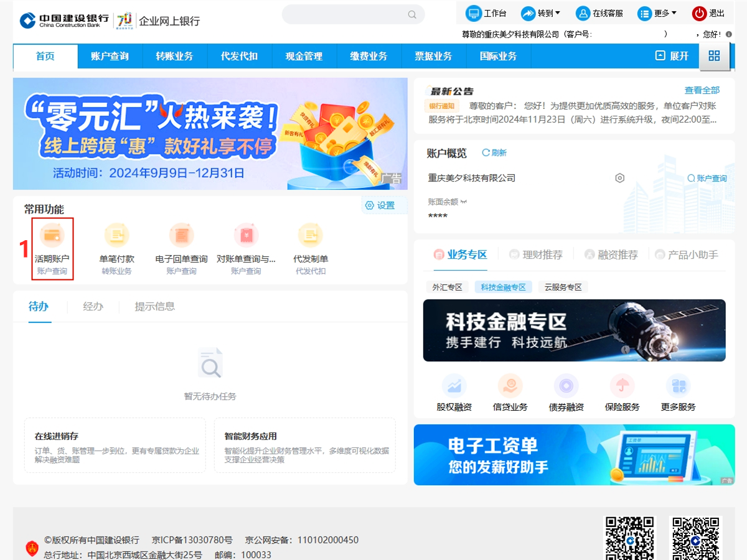The width and height of the screenshot is (747, 560).
Task: Click the 电子工资单 banner
Action: pos(574,455)
